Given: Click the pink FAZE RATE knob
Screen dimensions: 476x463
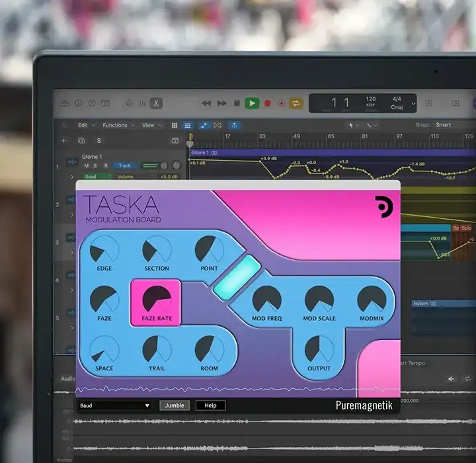Looking at the screenshot, I should [157, 299].
